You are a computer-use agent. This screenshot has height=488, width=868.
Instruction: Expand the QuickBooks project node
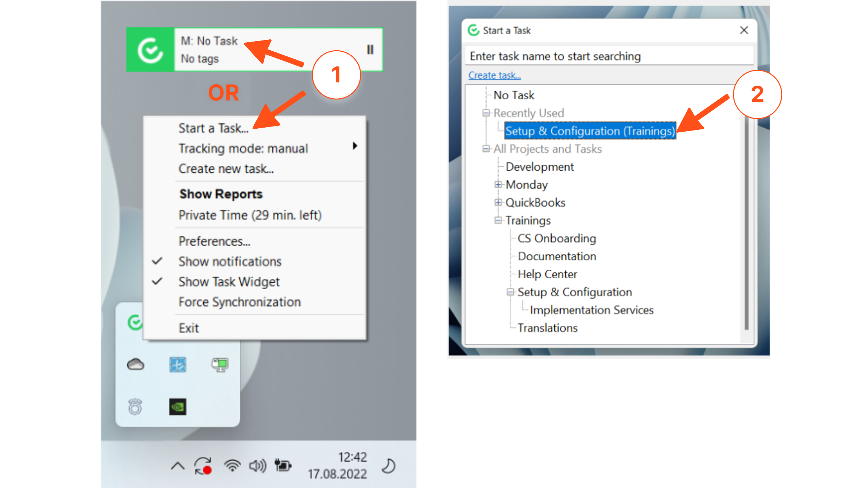click(498, 202)
